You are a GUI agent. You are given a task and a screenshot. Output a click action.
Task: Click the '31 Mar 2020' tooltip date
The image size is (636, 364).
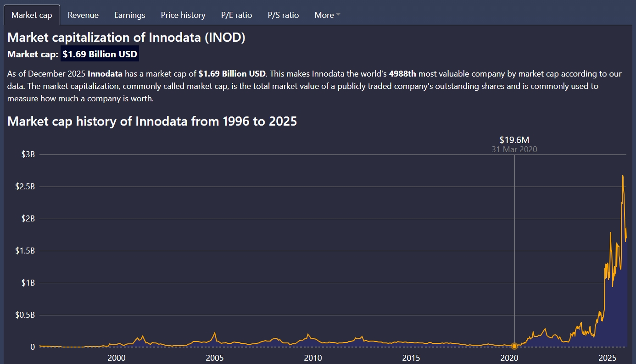coord(514,149)
